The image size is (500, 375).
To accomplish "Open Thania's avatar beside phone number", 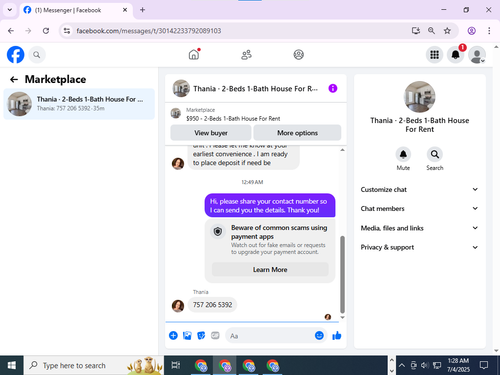I will 178,305.
